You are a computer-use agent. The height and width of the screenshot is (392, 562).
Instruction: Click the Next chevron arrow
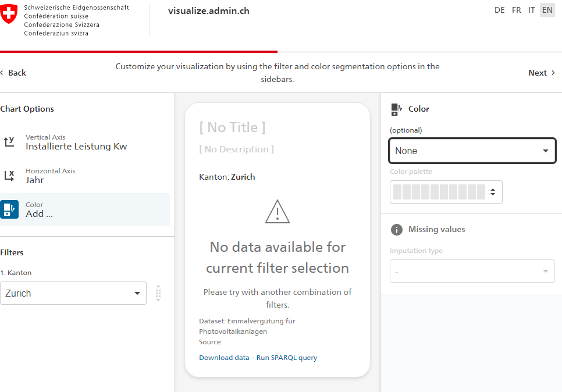tap(553, 73)
